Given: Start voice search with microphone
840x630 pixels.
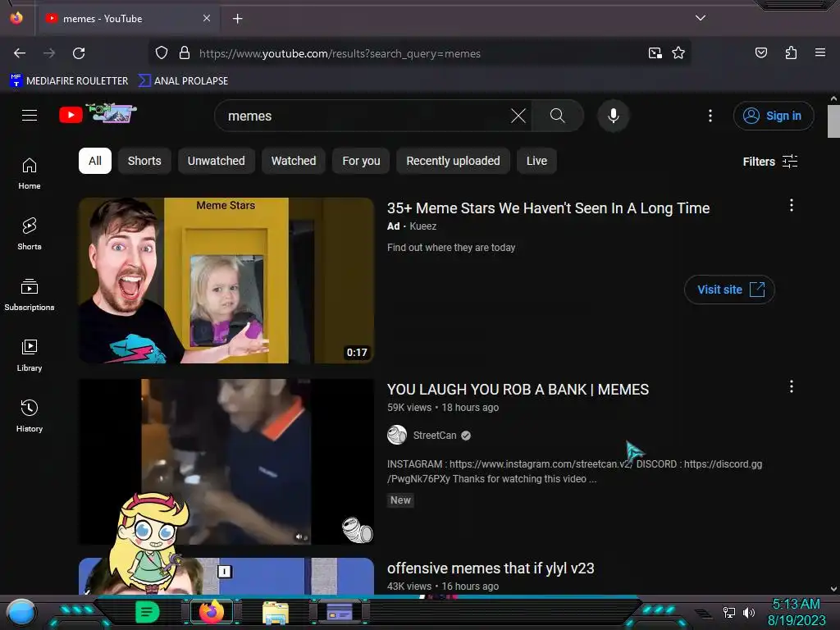Looking at the screenshot, I should point(614,116).
